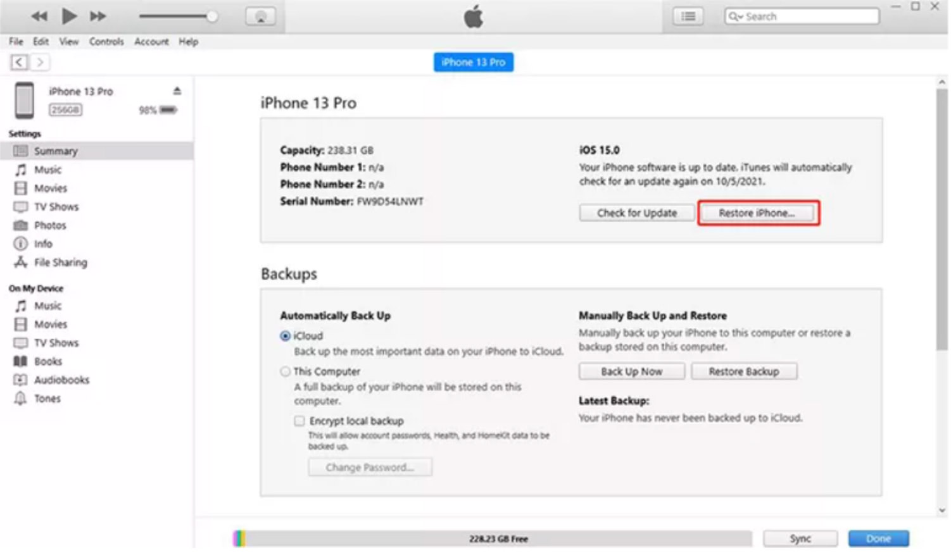Open the File menu

click(x=16, y=42)
